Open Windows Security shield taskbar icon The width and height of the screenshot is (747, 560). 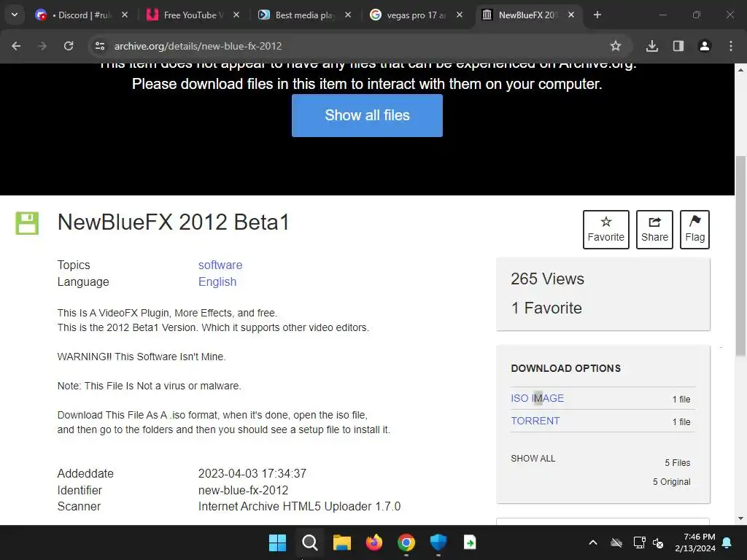438,542
